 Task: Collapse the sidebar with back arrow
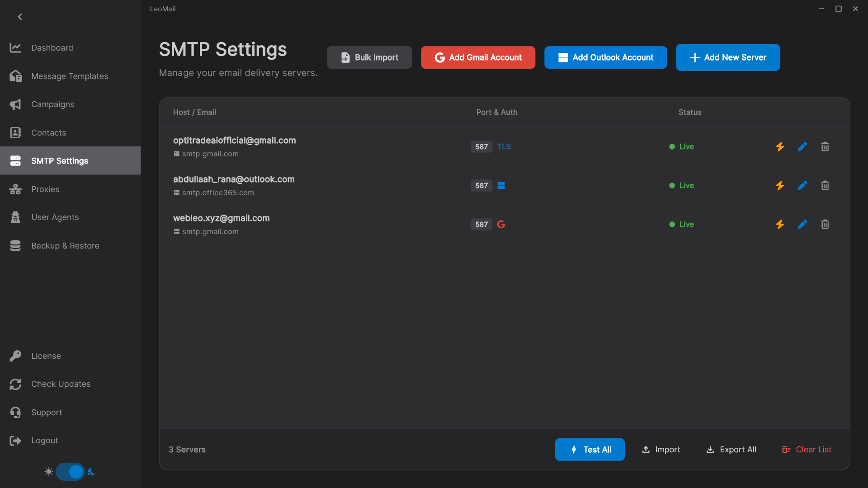pyautogui.click(x=20, y=17)
